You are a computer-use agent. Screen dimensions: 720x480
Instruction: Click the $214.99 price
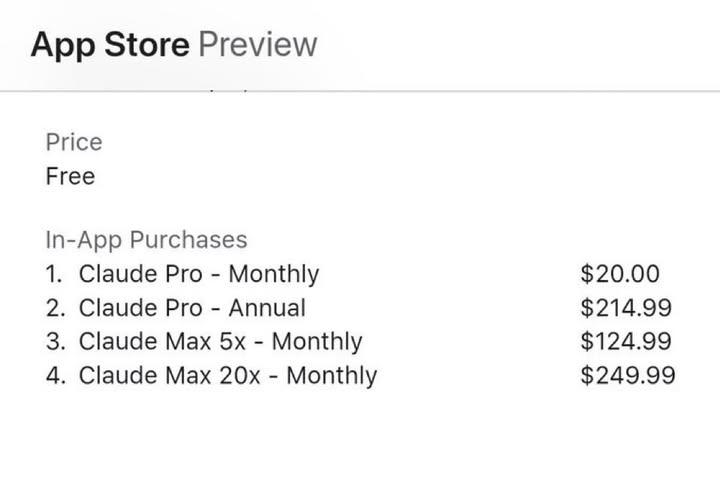pyautogui.click(x=625, y=308)
